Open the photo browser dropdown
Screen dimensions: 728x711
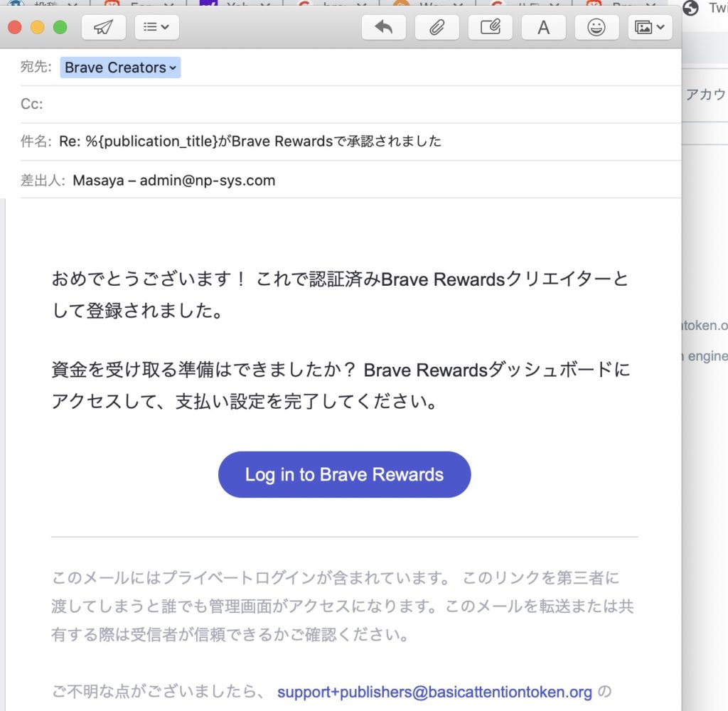click(650, 28)
